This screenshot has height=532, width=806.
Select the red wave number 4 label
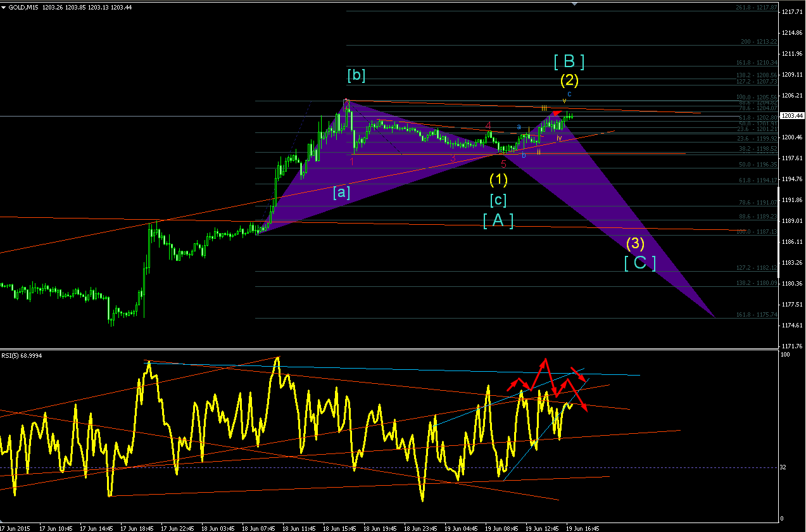click(x=488, y=126)
